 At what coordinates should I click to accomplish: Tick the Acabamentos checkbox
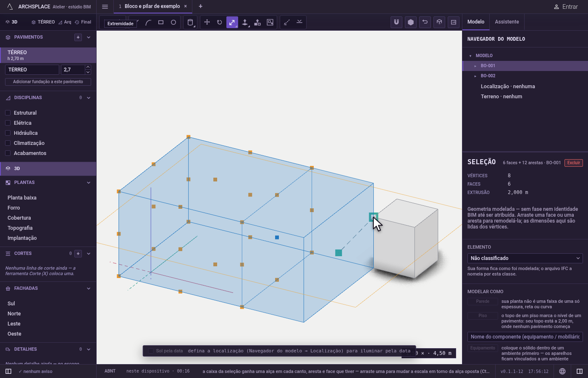click(8, 153)
